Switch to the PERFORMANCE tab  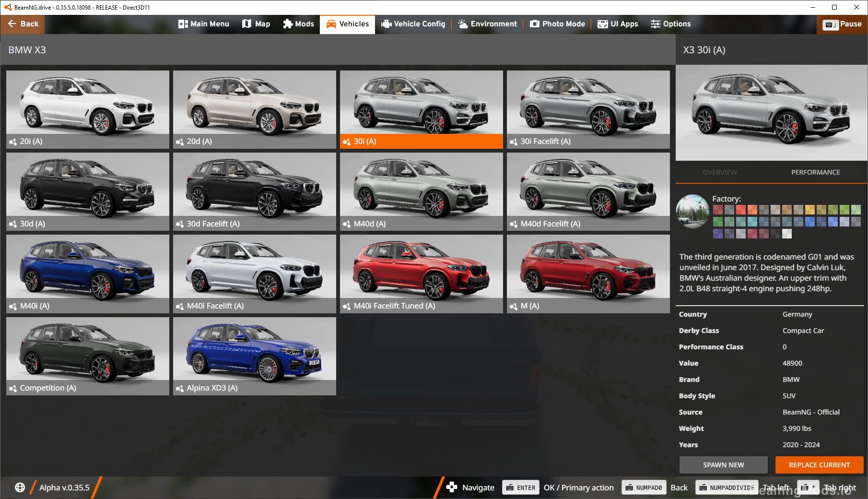click(816, 172)
